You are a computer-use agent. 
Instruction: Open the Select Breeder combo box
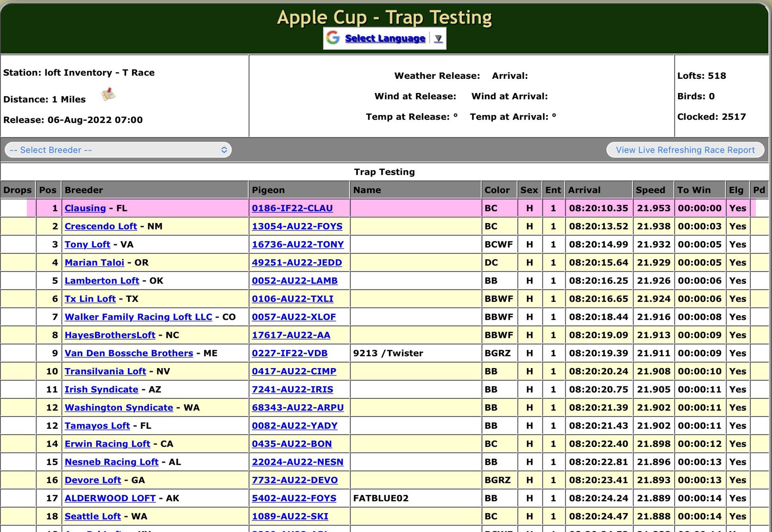tap(118, 150)
